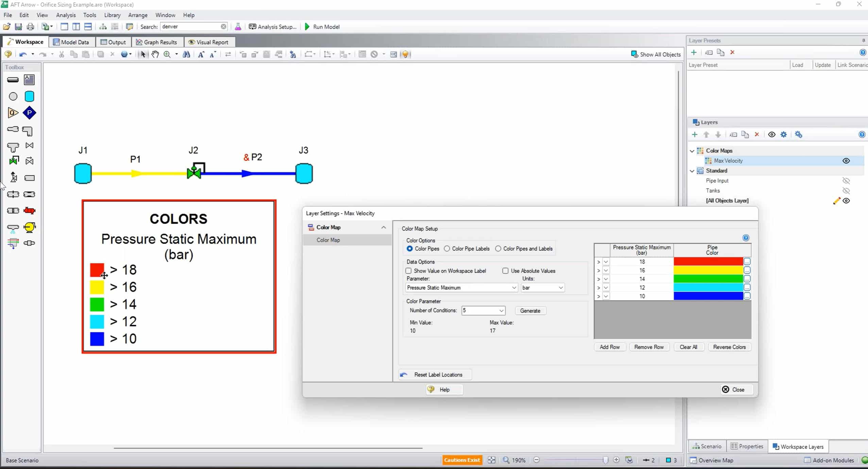This screenshot has height=469, width=868.
Task: Toggle visibility of Pipe Input layer
Action: coord(846,181)
